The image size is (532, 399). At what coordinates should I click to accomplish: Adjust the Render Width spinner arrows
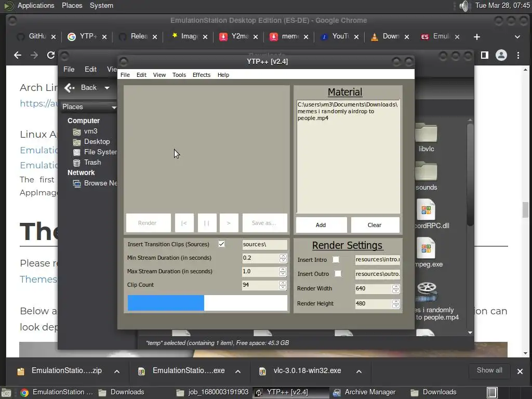tap(395, 289)
